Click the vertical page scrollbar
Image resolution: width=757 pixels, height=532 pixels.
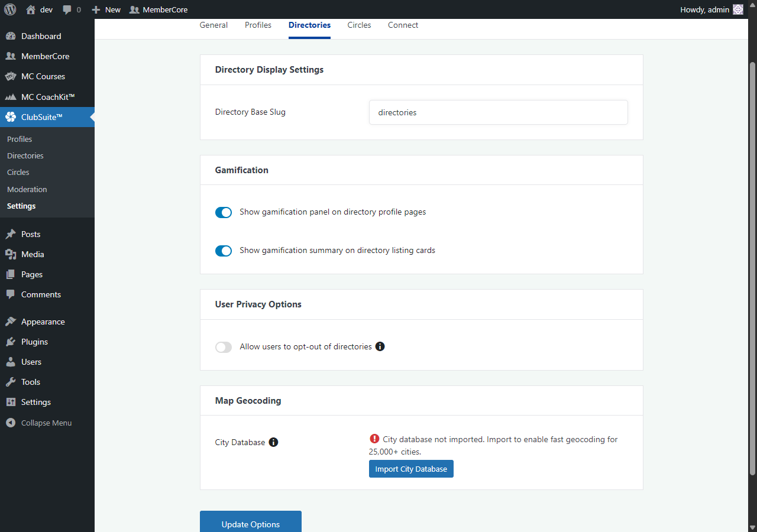tap(752, 268)
